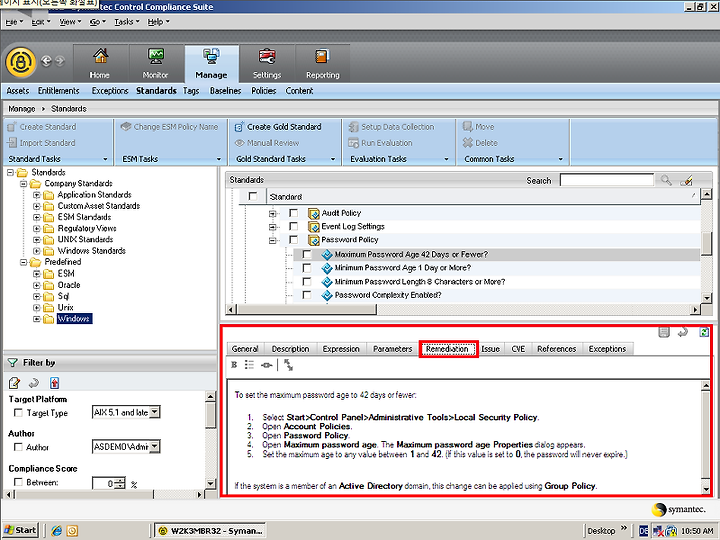Click the Windows Start button
The height and width of the screenshot is (540, 720).
(20, 530)
